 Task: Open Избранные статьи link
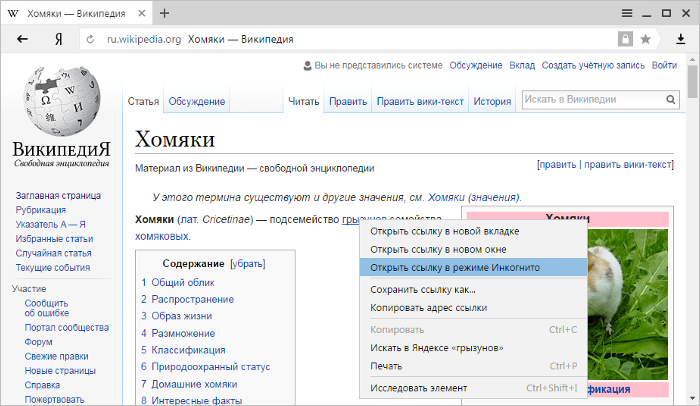click(54, 239)
